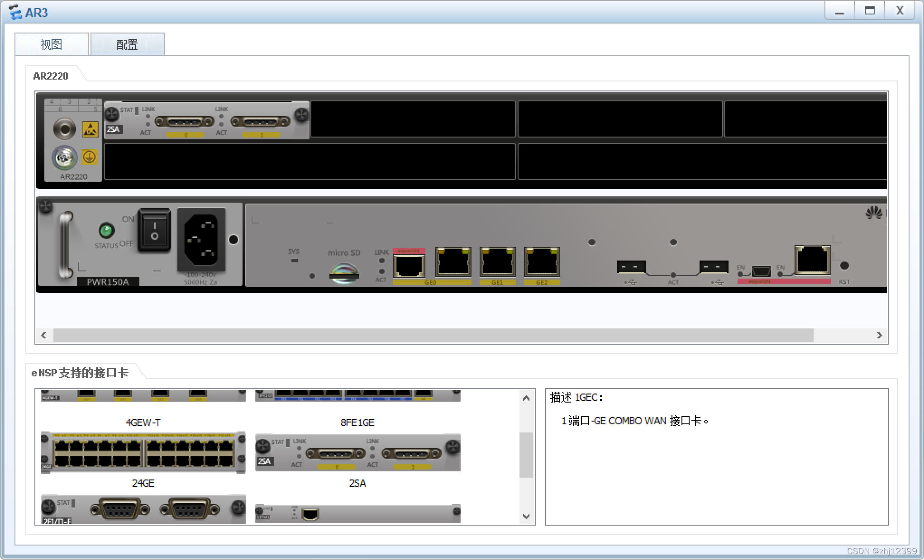Select the 2SA card in the card list
The height and width of the screenshot is (560, 924).
357,453
